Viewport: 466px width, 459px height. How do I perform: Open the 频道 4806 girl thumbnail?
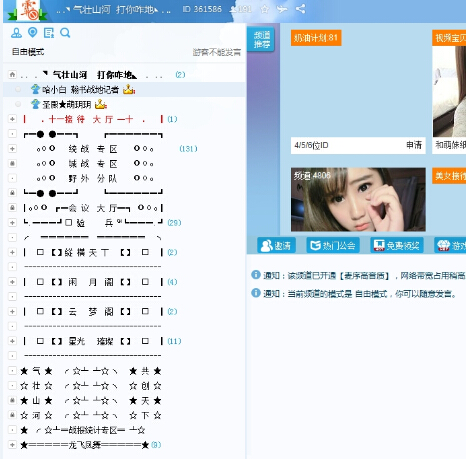pyautogui.click(x=358, y=199)
